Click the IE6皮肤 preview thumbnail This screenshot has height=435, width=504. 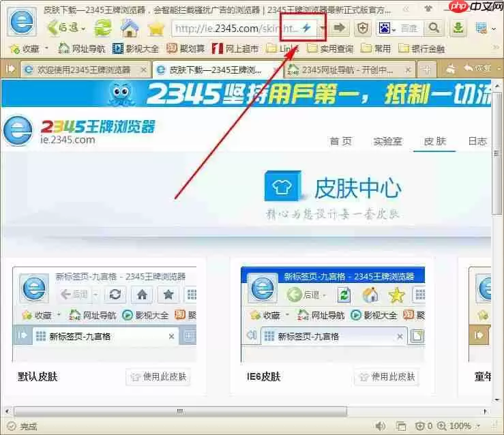click(333, 314)
